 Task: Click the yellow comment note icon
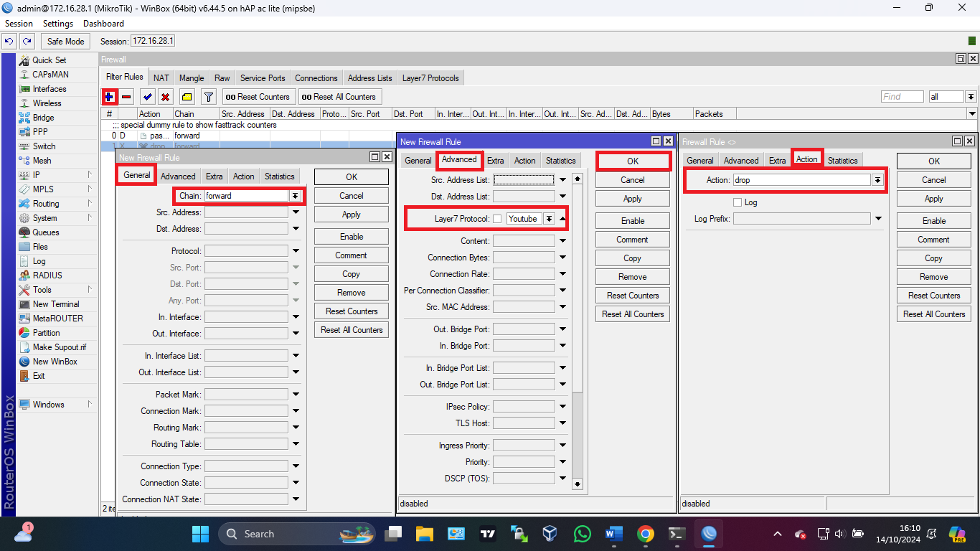click(x=187, y=96)
